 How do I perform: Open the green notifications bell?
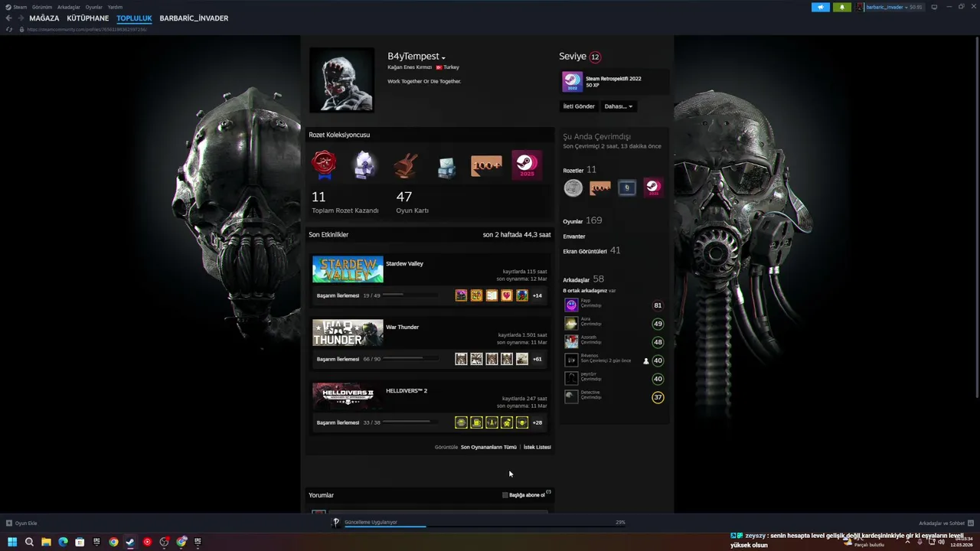(841, 7)
